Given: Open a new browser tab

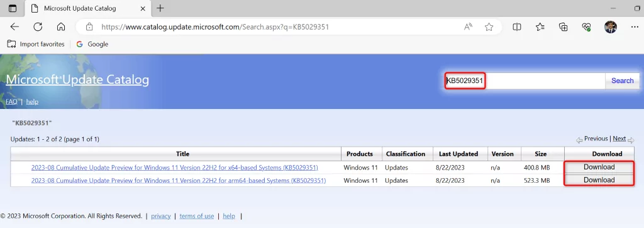Looking at the screenshot, I should click(160, 8).
